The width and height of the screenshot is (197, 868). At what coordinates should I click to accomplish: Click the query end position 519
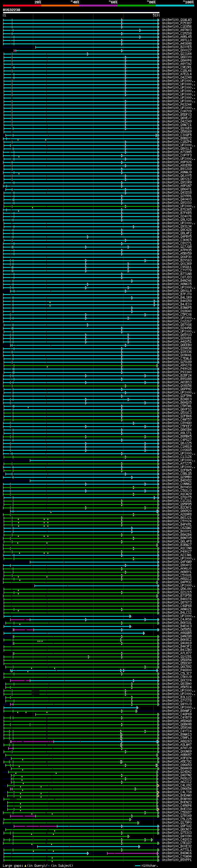(x=155, y=15)
